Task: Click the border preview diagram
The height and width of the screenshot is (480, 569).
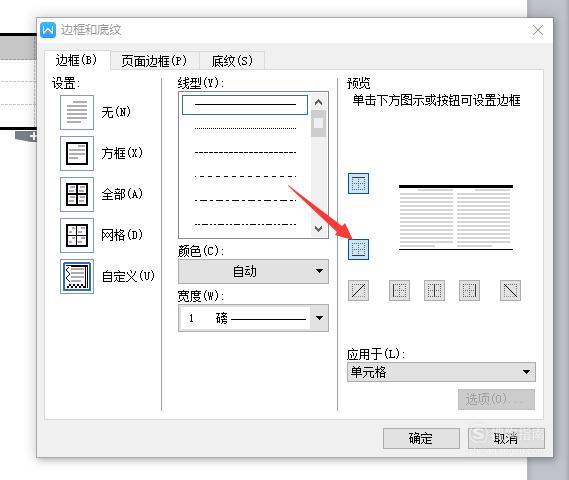Action: click(x=455, y=218)
